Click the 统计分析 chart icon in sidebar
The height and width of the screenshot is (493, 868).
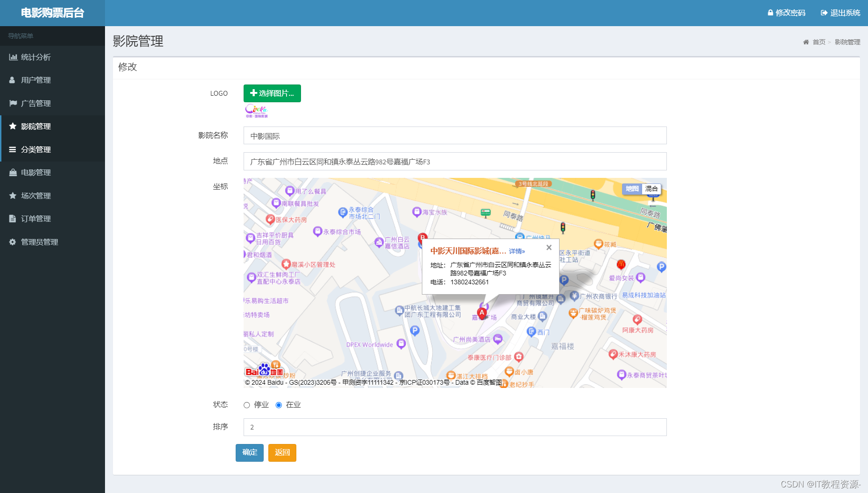coord(13,57)
